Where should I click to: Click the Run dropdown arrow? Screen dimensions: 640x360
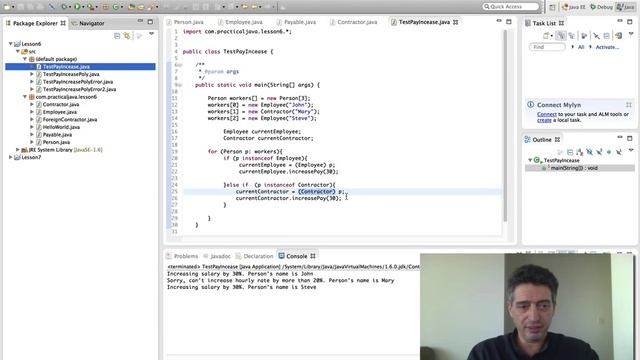pos(83,7)
